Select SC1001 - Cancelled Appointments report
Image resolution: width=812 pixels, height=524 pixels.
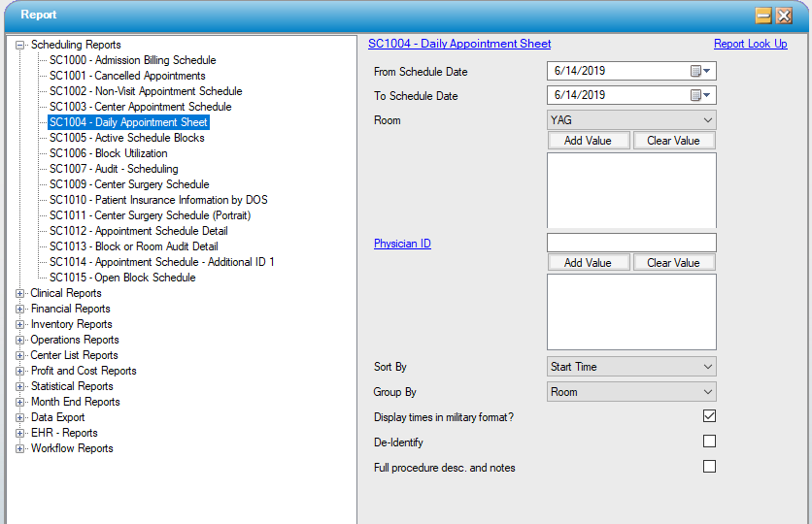coord(127,76)
